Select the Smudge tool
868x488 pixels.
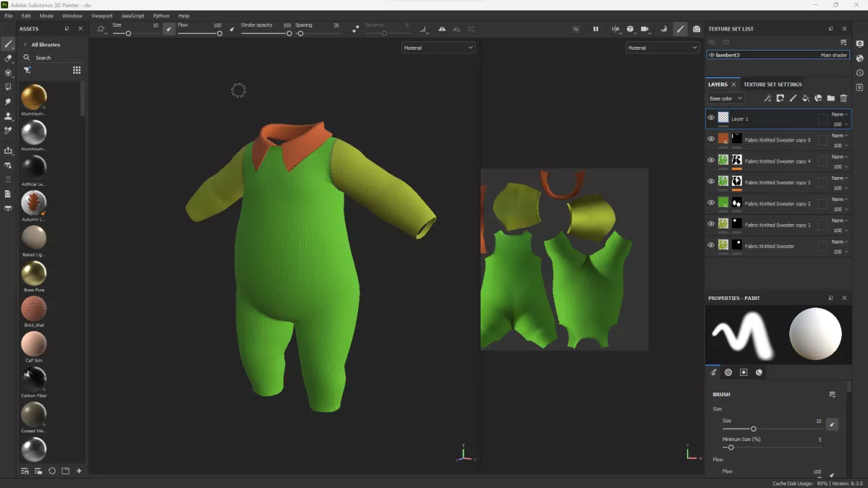pyautogui.click(x=8, y=102)
